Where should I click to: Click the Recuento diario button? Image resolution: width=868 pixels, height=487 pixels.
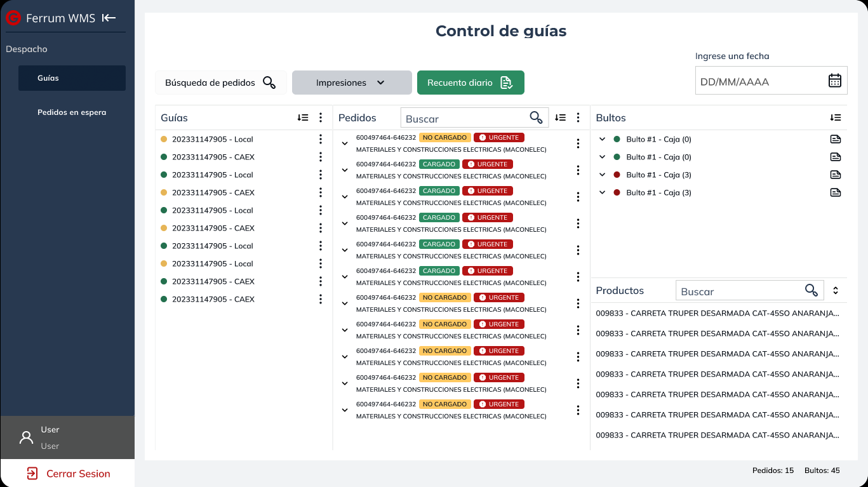pyautogui.click(x=470, y=83)
